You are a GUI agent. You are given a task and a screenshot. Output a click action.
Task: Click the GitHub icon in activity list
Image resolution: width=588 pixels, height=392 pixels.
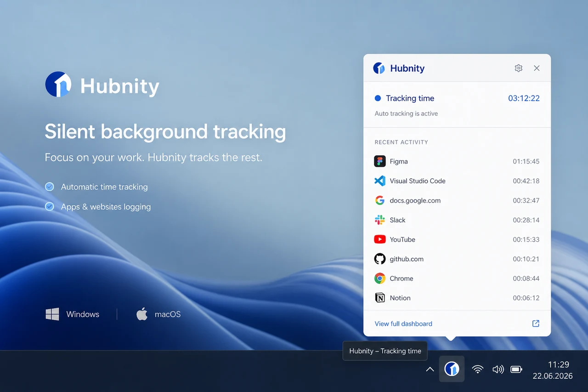click(x=380, y=259)
